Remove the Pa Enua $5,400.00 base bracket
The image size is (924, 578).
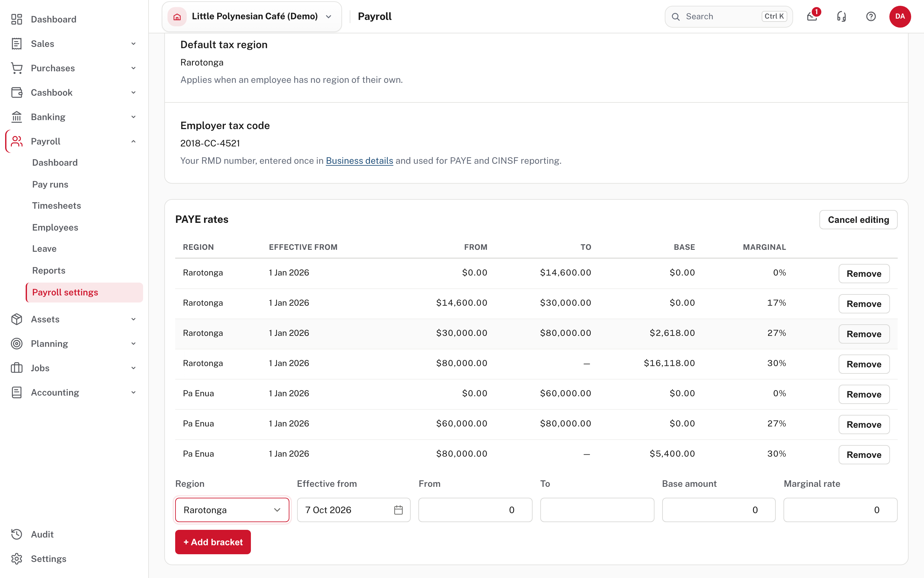(864, 455)
